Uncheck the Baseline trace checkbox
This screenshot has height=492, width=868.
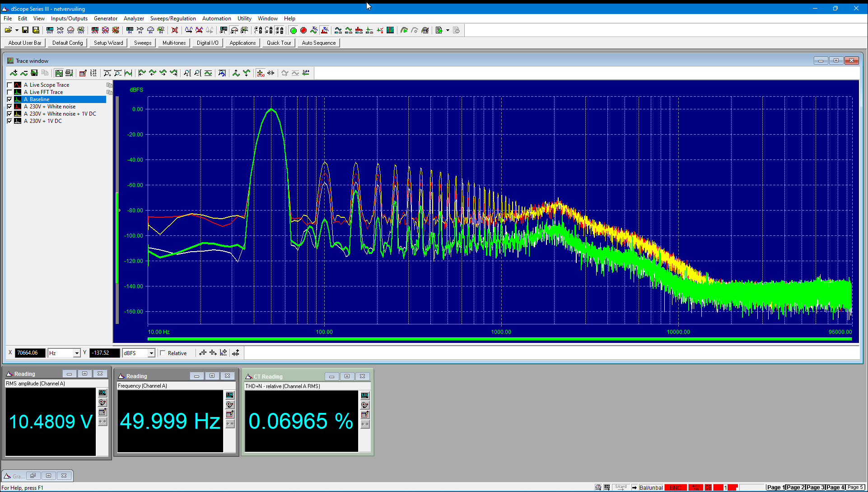pyautogui.click(x=9, y=99)
